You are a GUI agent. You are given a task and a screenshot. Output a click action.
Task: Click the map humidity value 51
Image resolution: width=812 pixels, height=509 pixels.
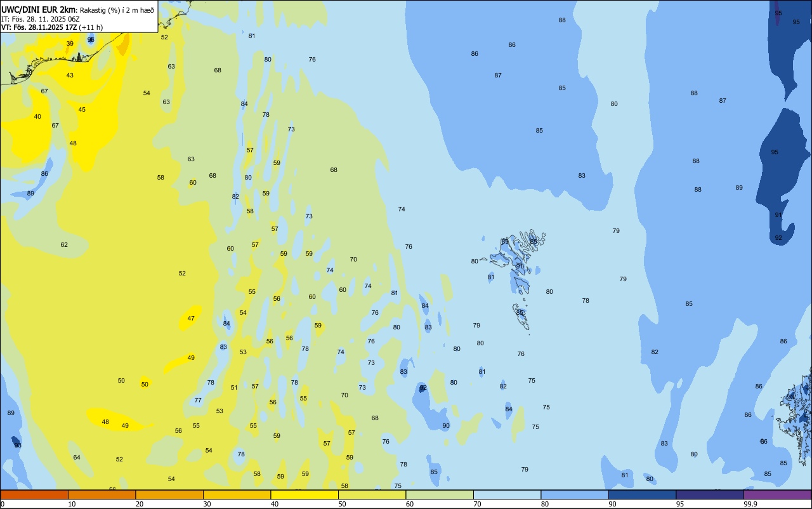234,388
